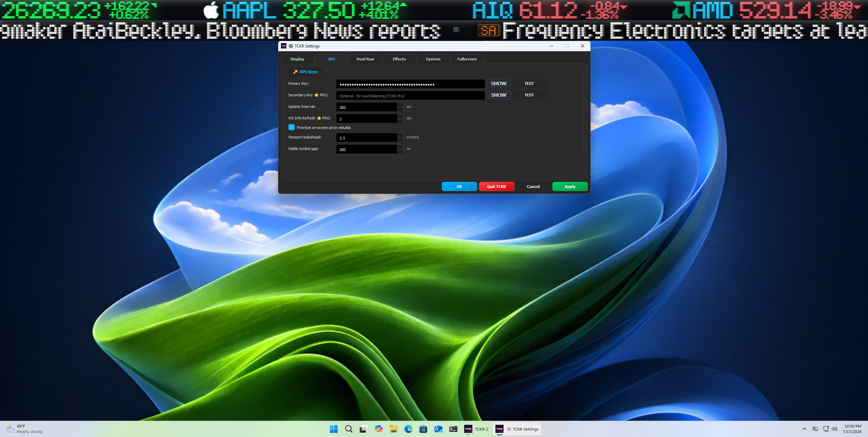
Task: Decrease Update Interval with down arrow
Action: pyautogui.click(x=400, y=109)
